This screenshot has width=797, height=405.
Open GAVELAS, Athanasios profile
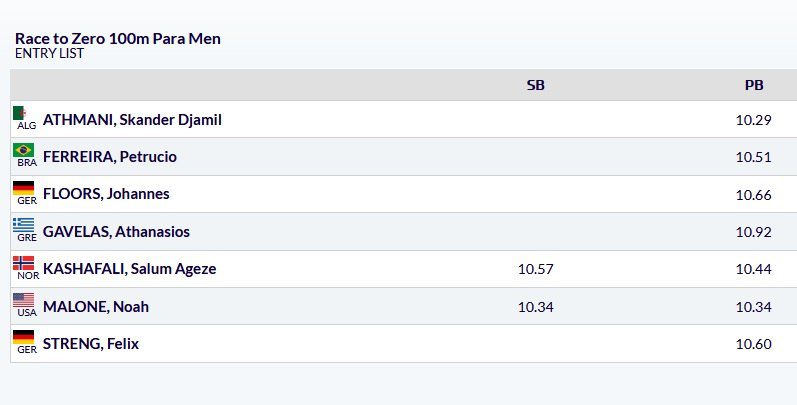[x=116, y=232]
